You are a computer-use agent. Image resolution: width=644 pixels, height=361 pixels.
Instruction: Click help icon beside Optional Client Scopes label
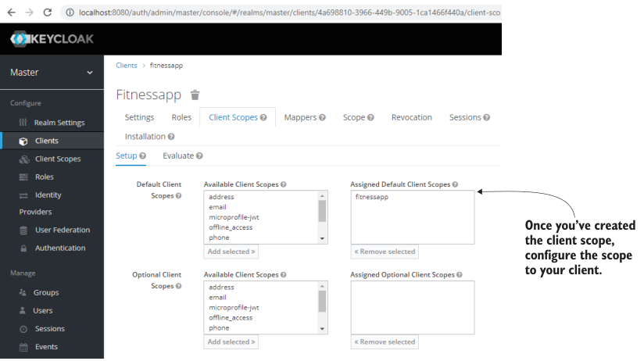(x=178, y=286)
